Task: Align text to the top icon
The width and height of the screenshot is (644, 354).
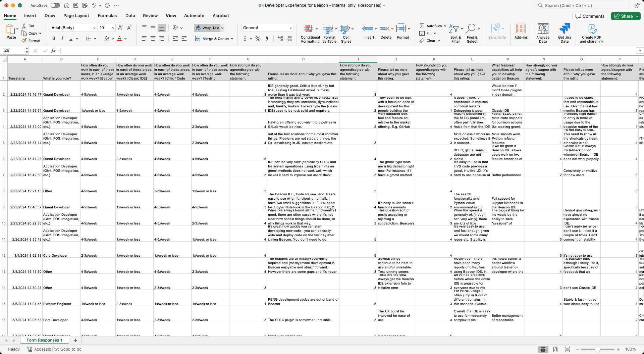Action: pos(144,28)
